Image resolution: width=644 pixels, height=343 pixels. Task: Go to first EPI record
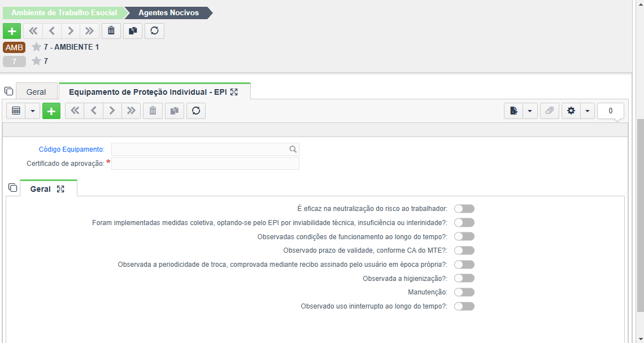75,111
